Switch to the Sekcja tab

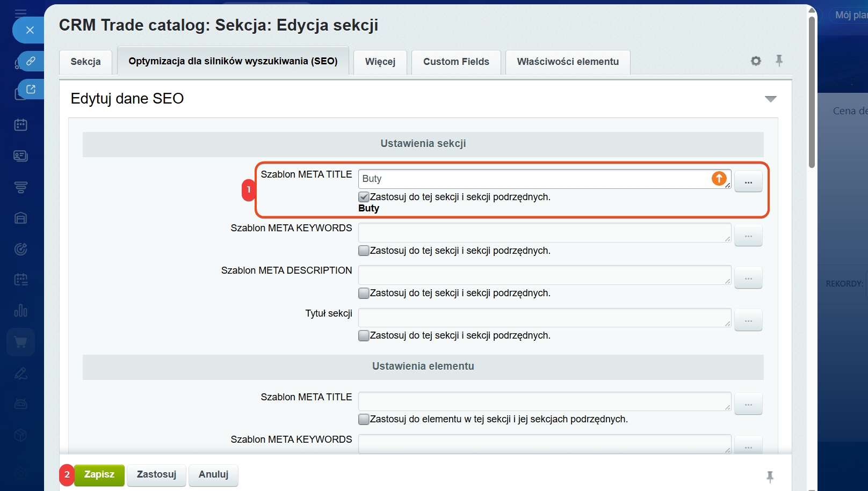click(x=85, y=62)
